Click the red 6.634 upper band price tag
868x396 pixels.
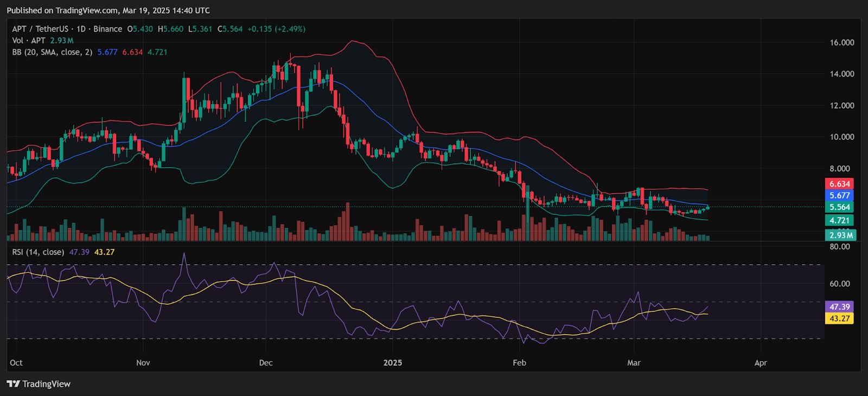(x=839, y=184)
